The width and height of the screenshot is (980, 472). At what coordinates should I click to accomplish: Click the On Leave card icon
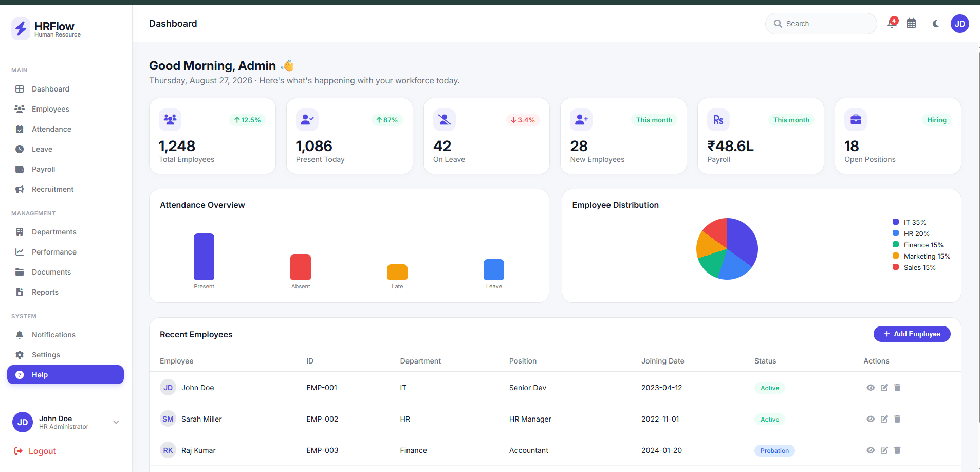pos(445,120)
